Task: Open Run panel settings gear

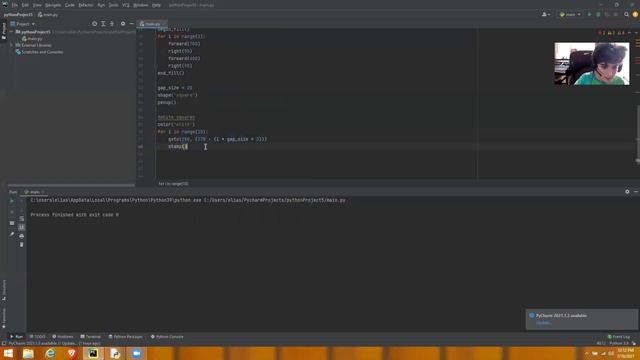Action: click(x=627, y=191)
